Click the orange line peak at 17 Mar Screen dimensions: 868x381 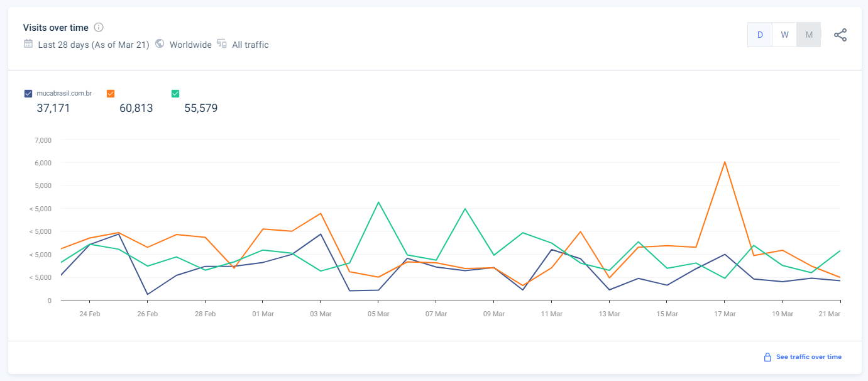725,162
